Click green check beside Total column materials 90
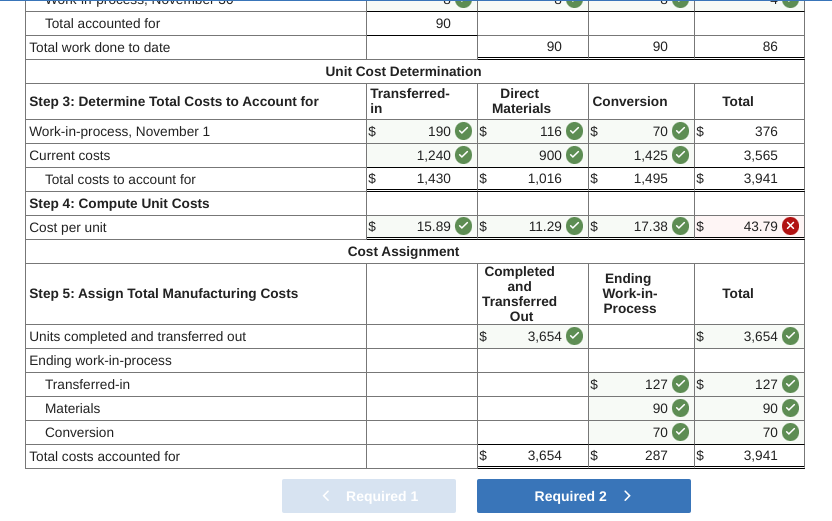832x521 pixels. pos(791,407)
